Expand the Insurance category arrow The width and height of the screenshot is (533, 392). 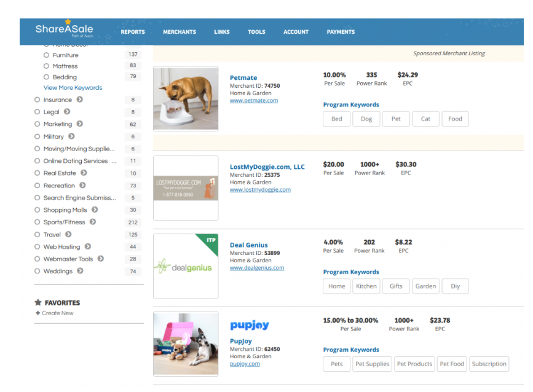tap(79, 99)
